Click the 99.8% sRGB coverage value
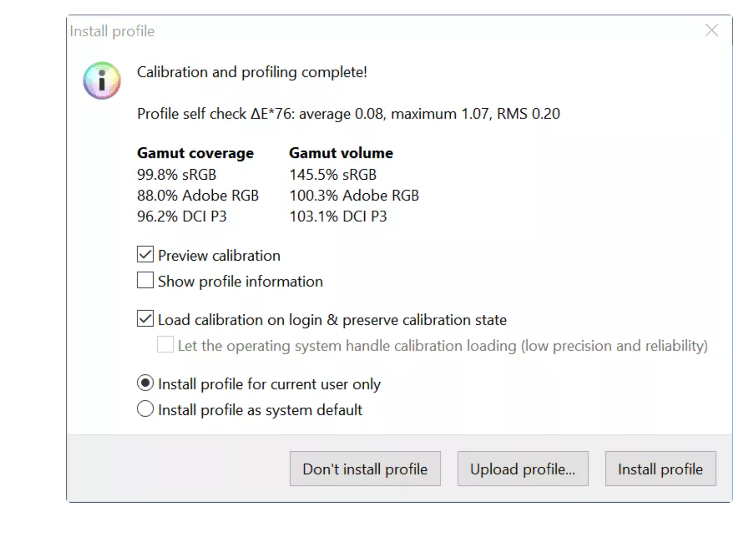The height and width of the screenshot is (560, 748). [x=177, y=175]
